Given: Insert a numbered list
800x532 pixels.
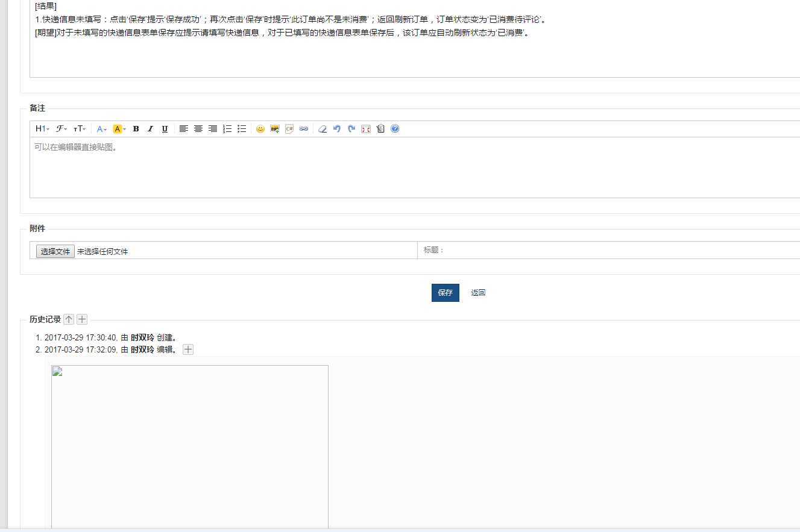Looking at the screenshot, I should pos(227,129).
